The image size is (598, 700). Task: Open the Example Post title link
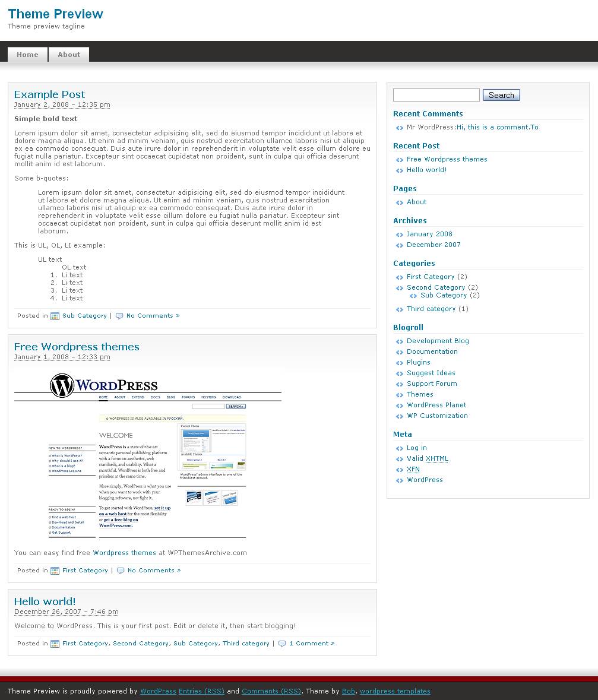click(x=49, y=94)
